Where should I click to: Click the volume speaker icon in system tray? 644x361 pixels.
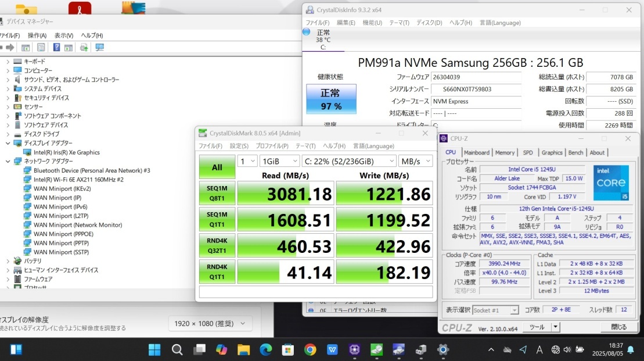click(x=567, y=350)
